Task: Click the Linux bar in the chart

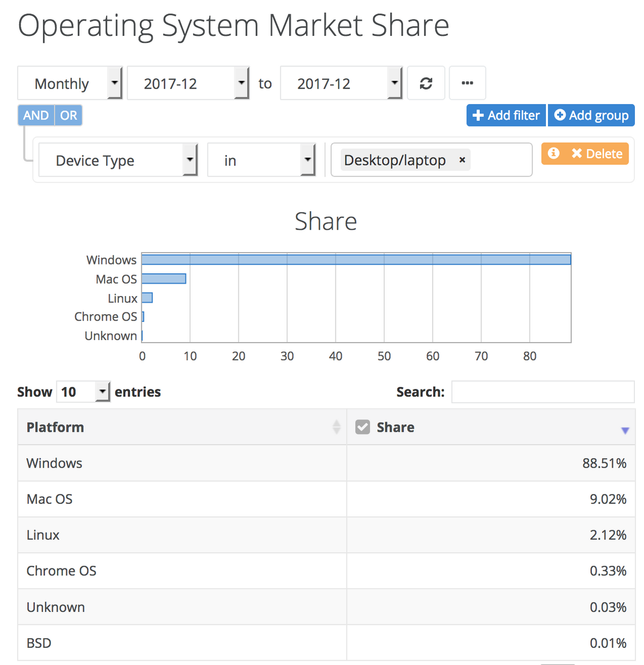Action: tap(147, 298)
